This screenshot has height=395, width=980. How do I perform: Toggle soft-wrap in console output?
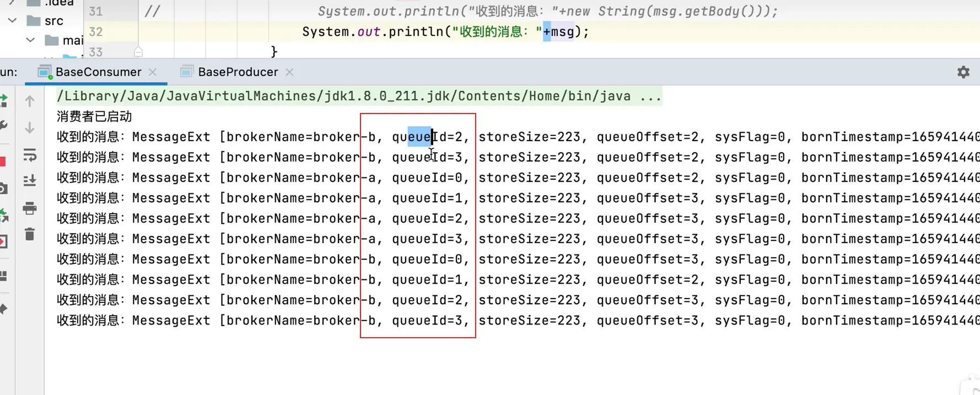[x=30, y=155]
